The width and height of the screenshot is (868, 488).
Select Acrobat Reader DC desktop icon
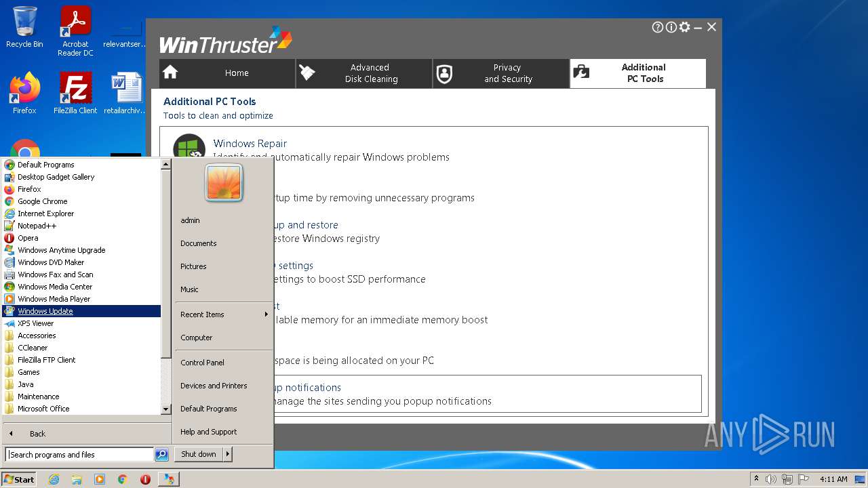75,30
